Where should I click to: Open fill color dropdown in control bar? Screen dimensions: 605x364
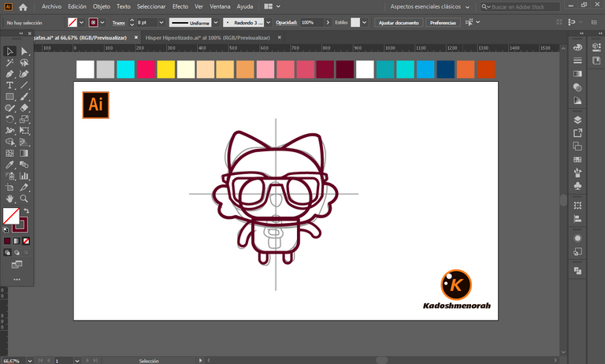pos(81,23)
